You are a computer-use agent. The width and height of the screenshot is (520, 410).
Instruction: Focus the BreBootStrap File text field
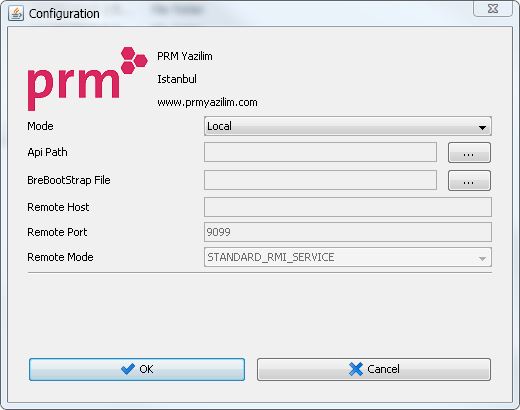[320, 180]
